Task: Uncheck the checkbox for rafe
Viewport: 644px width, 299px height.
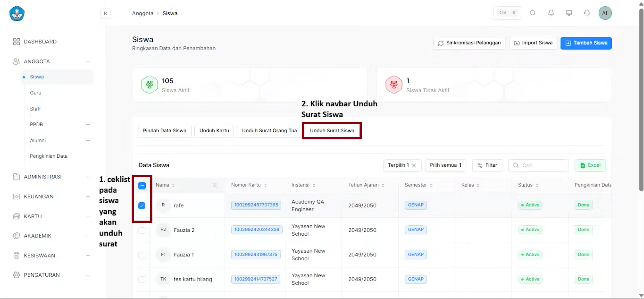Action: [142, 205]
